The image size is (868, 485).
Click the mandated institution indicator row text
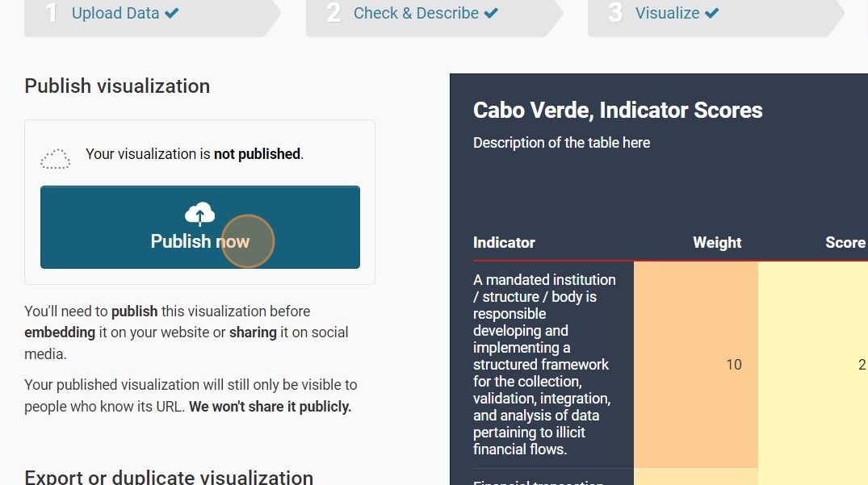pyautogui.click(x=544, y=365)
